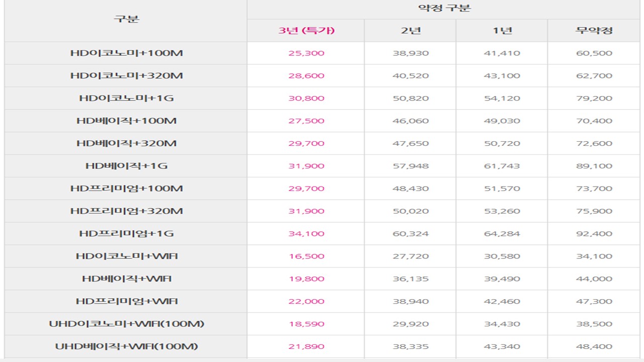The image size is (644, 362).
Task: Select the 62,700 no-contract price
Action: 594,75
